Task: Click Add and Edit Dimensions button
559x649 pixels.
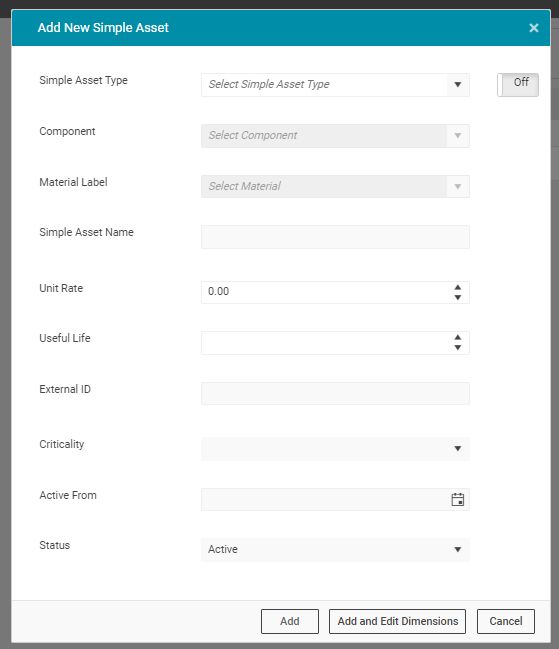Action: [397, 621]
